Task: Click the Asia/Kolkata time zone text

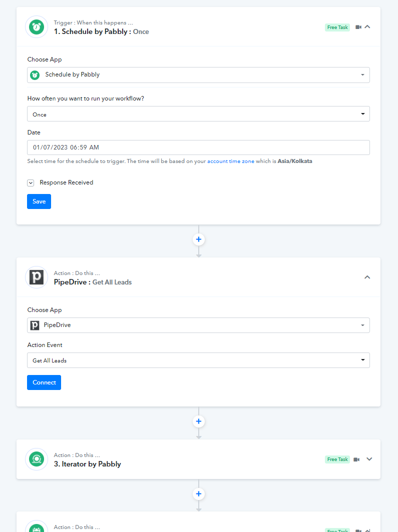Action: click(x=295, y=161)
